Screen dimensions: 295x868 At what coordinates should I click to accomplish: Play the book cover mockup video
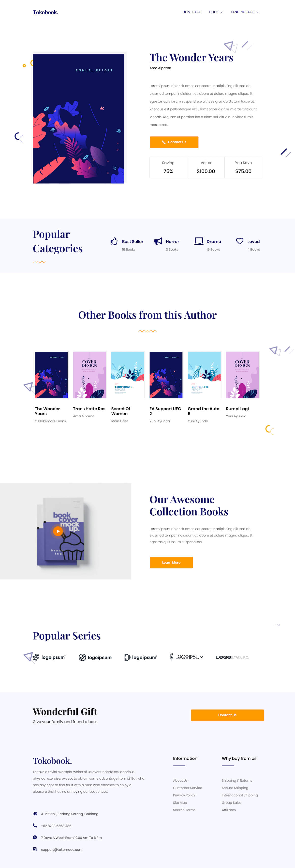(58, 531)
